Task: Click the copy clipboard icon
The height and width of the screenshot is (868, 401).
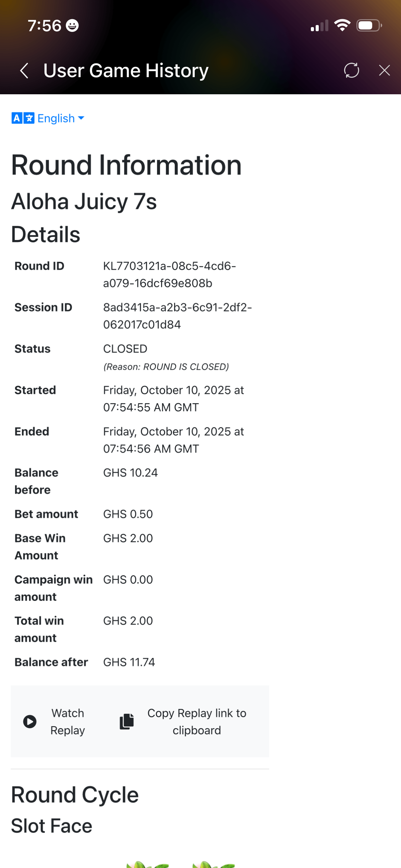Action: pos(126,721)
